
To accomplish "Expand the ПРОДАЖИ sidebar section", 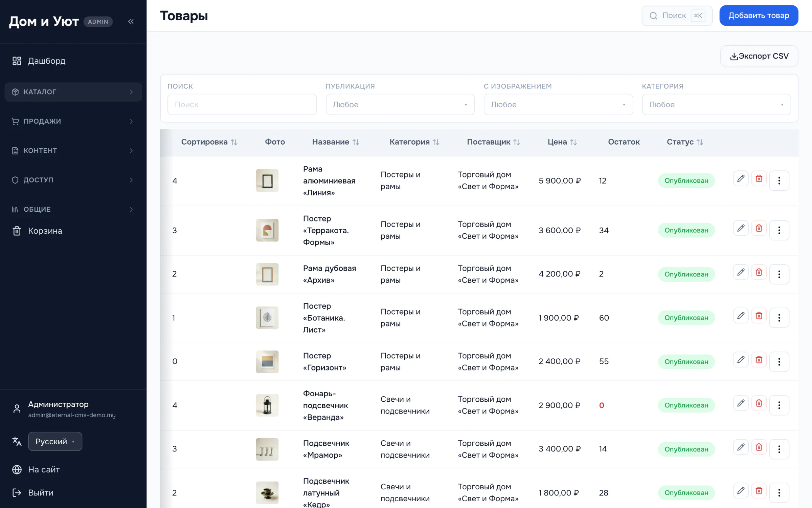I will (73, 121).
